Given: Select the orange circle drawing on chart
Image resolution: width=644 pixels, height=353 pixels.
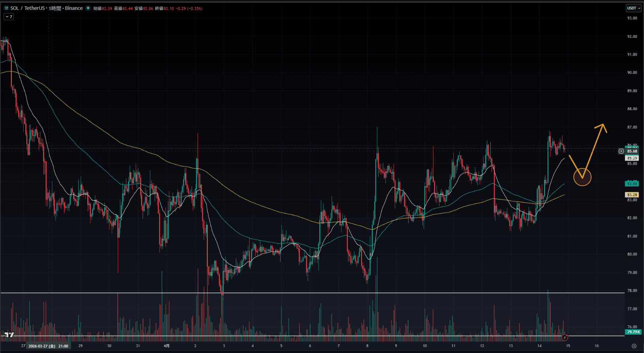Looking at the screenshot, I should click(x=582, y=177).
